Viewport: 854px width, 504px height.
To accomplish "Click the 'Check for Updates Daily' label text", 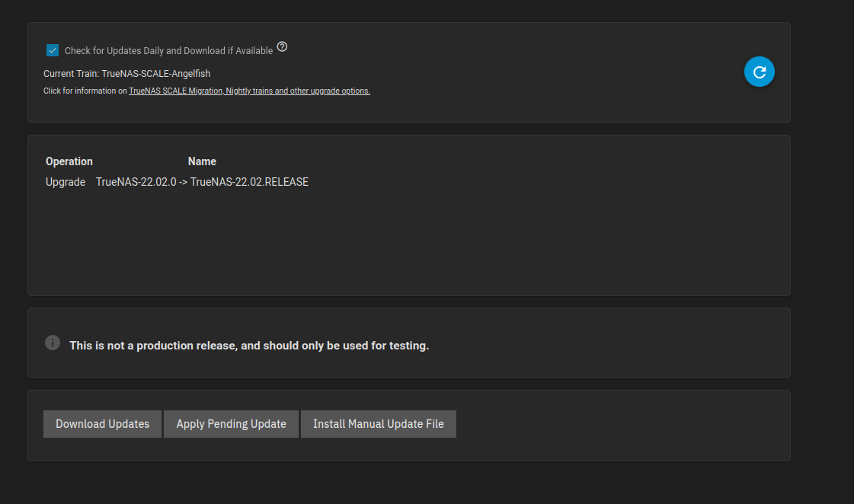I will tap(168, 51).
